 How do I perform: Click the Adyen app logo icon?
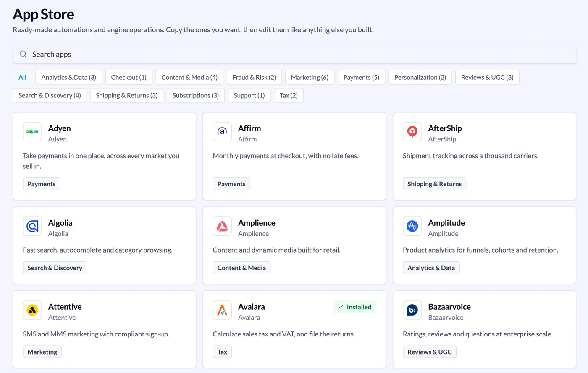tap(32, 132)
